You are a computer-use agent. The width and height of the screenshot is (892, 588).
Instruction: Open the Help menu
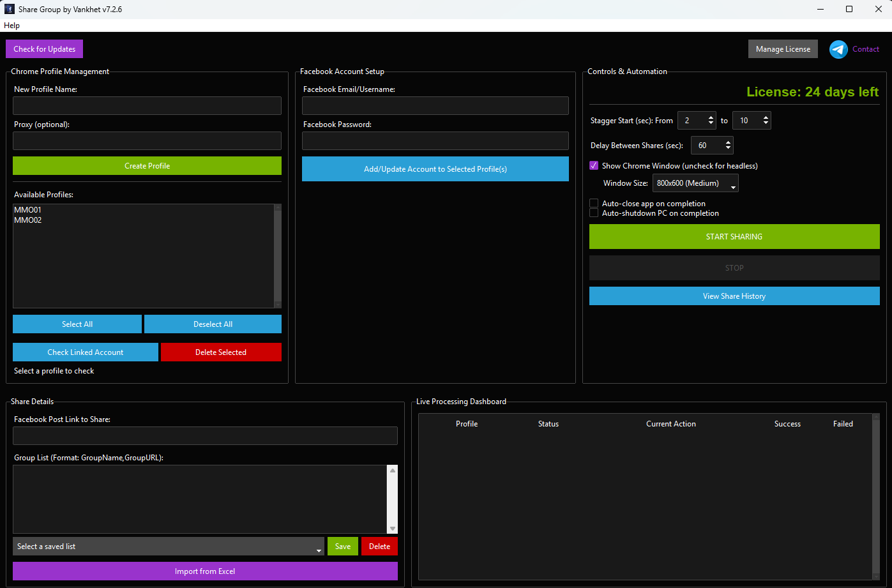tap(11, 26)
